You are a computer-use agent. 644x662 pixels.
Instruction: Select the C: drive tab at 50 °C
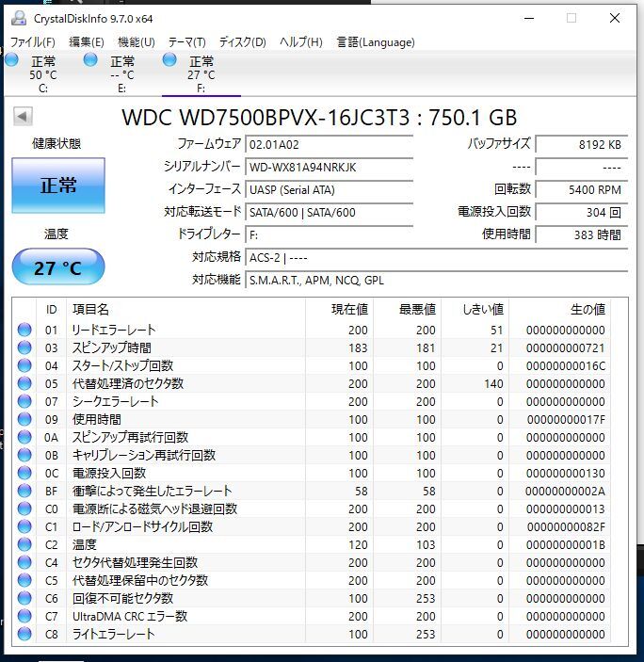point(43,74)
